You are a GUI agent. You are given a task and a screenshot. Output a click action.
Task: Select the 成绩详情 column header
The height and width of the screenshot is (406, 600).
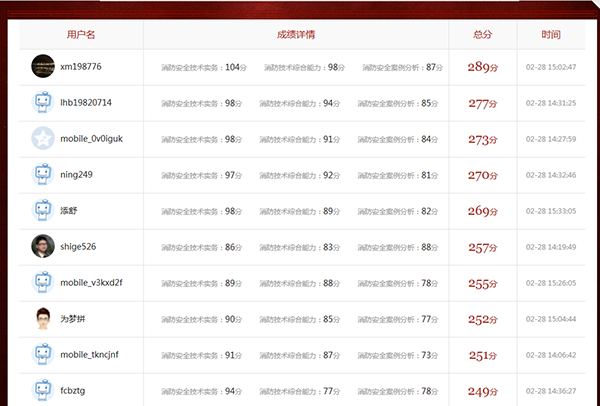pyautogui.click(x=296, y=35)
